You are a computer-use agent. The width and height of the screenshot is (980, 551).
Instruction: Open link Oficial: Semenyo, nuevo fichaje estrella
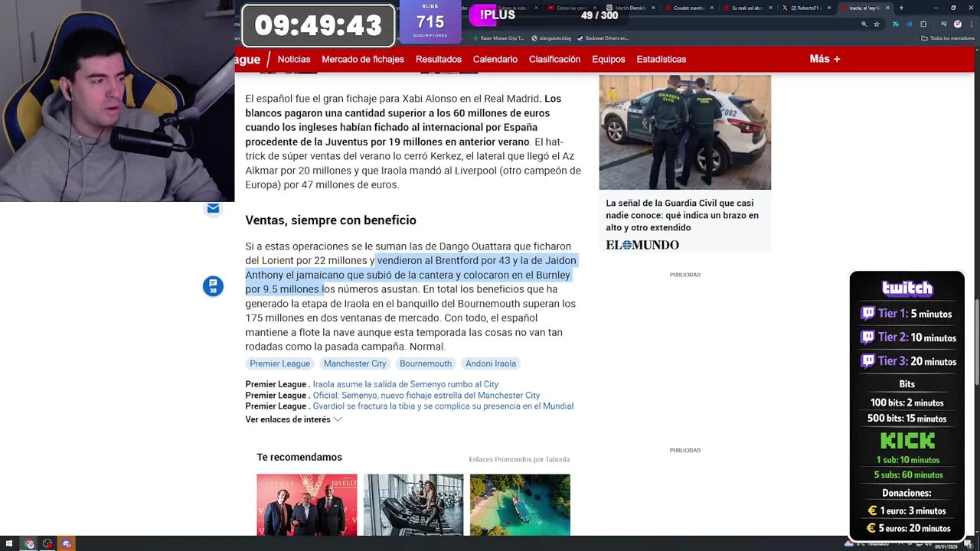(426, 395)
